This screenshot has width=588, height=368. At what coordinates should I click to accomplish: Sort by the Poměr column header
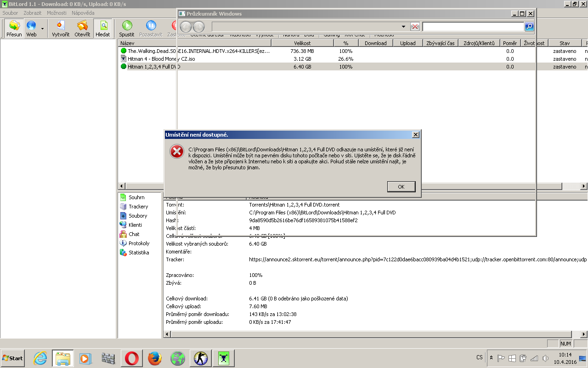[x=510, y=43]
